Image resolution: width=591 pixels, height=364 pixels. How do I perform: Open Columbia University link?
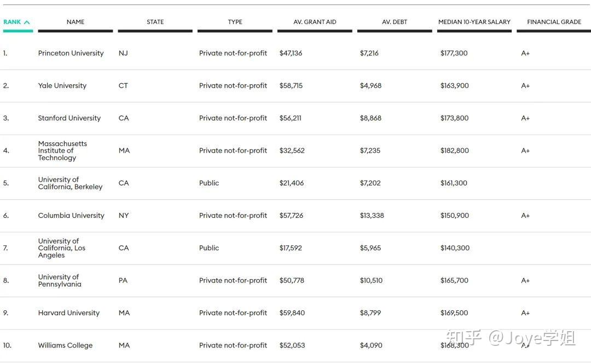click(71, 215)
